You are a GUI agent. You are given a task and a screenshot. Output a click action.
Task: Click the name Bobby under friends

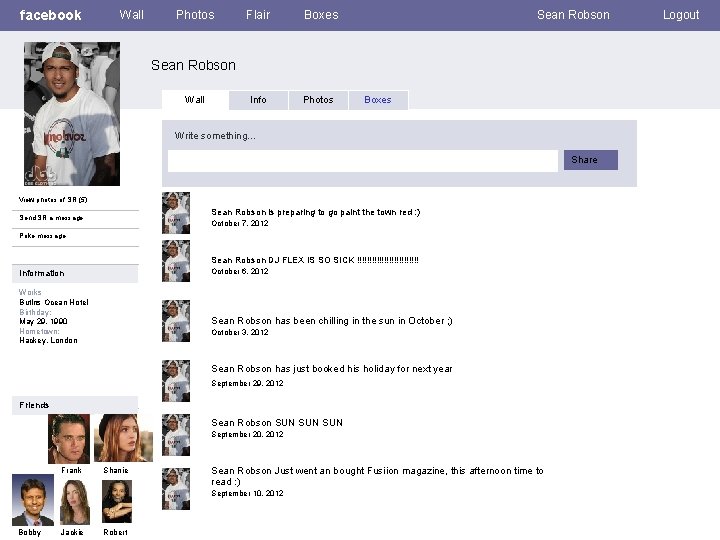(x=29, y=532)
